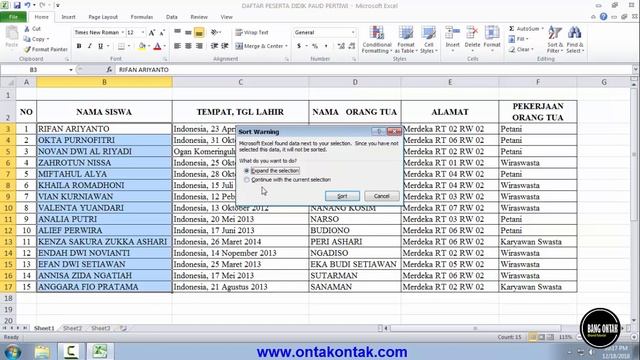Viewport: 640px width, 360px height.
Task: Click the Save icon in Quick Access
Action: click(x=17, y=5)
